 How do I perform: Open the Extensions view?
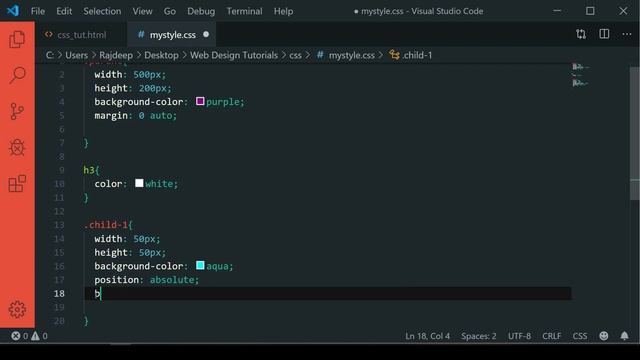tap(17, 184)
